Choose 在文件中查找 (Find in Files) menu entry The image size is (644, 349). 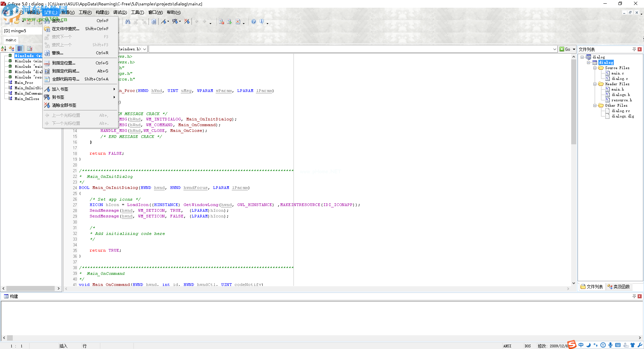65,29
